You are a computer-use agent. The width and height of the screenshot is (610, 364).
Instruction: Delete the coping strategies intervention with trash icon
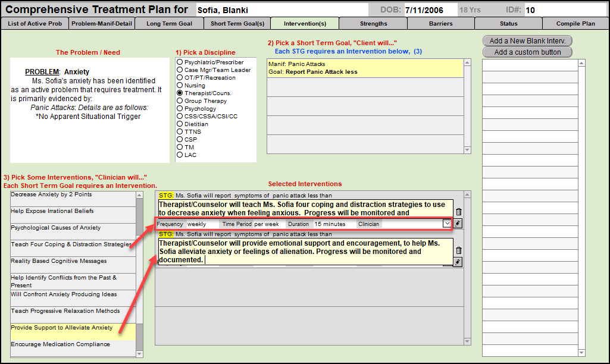click(x=458, y=212)
